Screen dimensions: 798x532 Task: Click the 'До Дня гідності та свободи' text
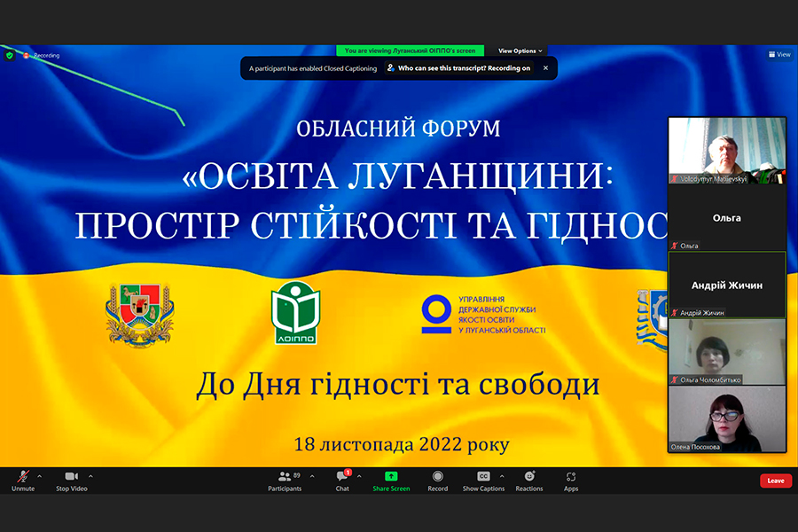(x=398, y=384)
